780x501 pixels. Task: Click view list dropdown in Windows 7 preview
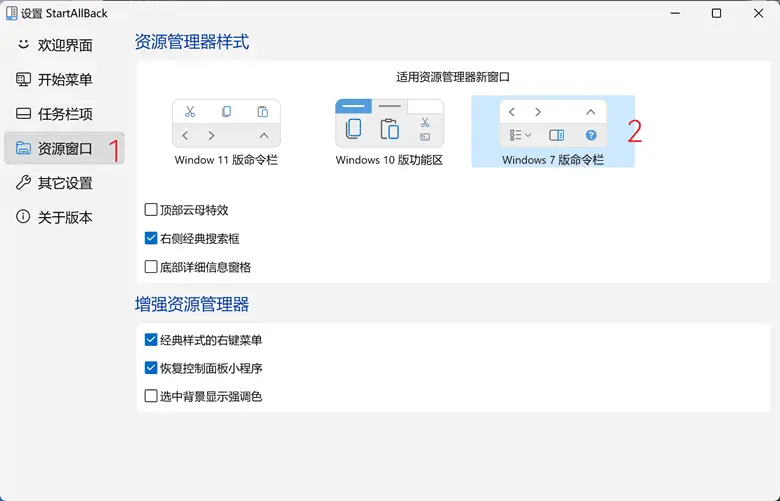coord(519,135)
